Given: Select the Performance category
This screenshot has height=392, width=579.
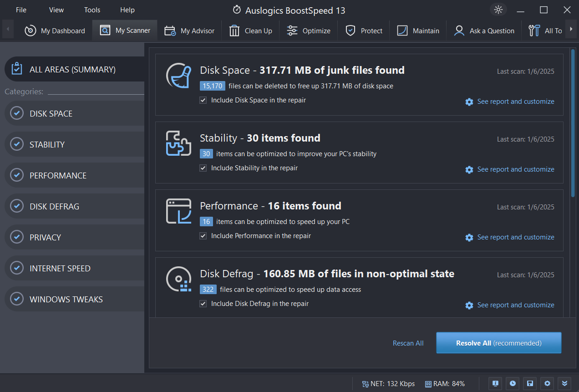Looking at the screenshot, I should click(x=75, y=175).
